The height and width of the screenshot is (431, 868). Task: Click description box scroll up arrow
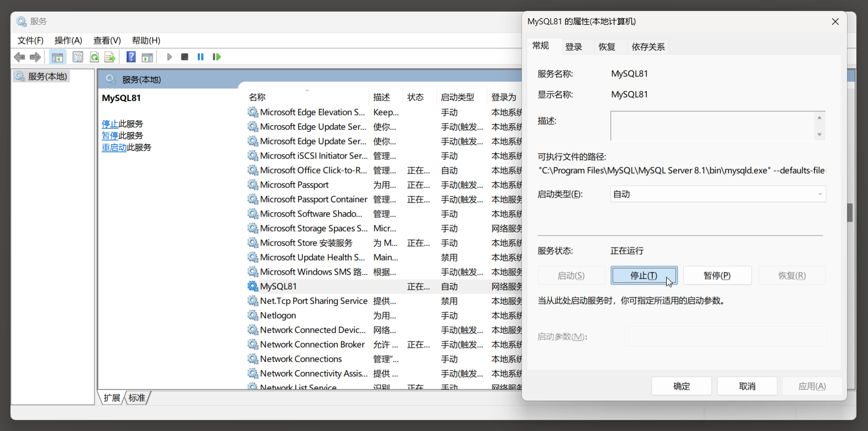coord(819,117)
